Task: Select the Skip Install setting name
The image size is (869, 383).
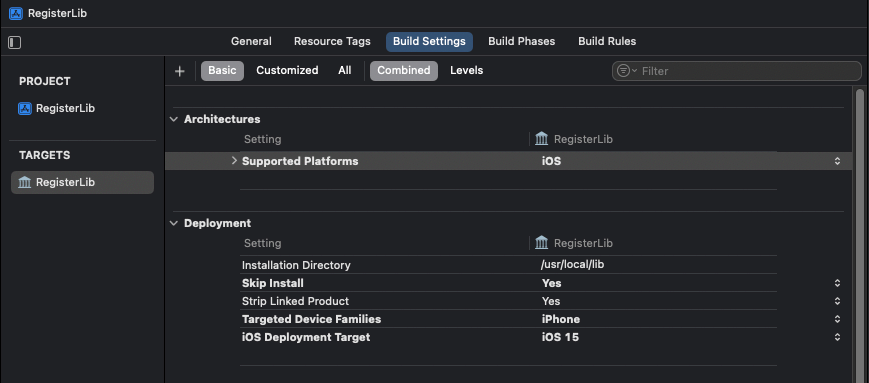Action: pos(273,283)
